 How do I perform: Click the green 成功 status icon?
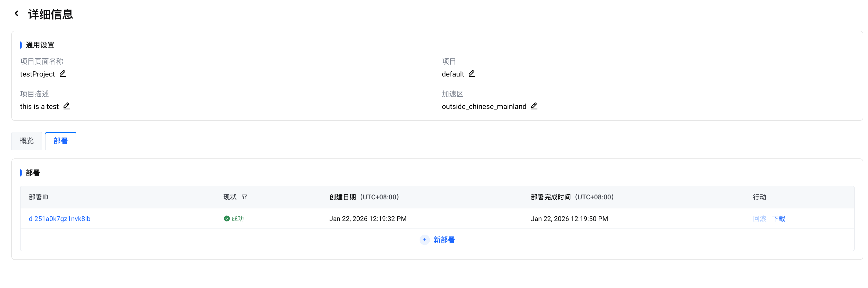[x=227, y=218]
